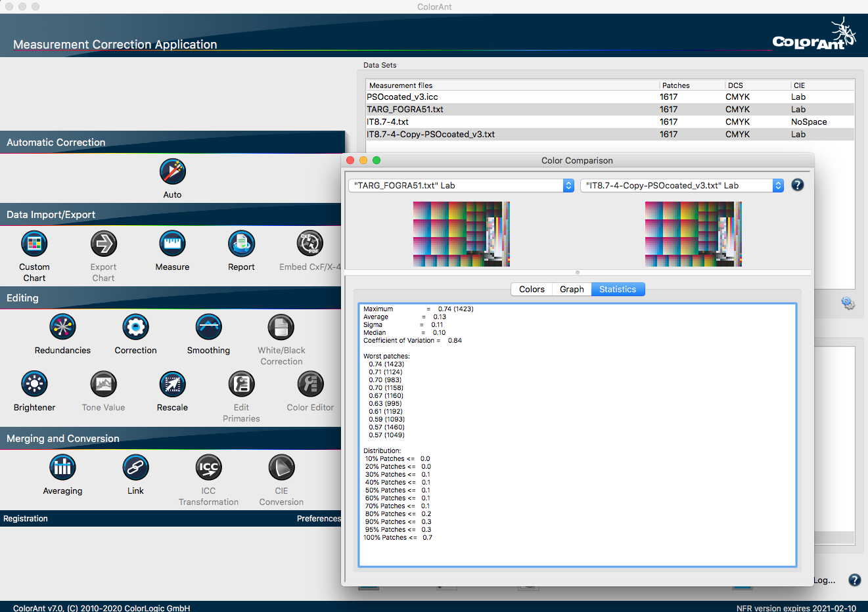Open the TARG_FOGRA51.txt Lab comparison dropdown

461,186
